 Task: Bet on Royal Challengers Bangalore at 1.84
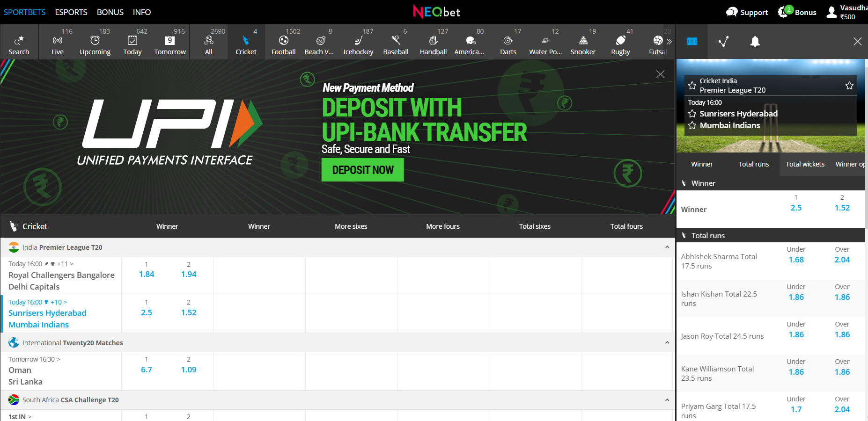(147, 274)
